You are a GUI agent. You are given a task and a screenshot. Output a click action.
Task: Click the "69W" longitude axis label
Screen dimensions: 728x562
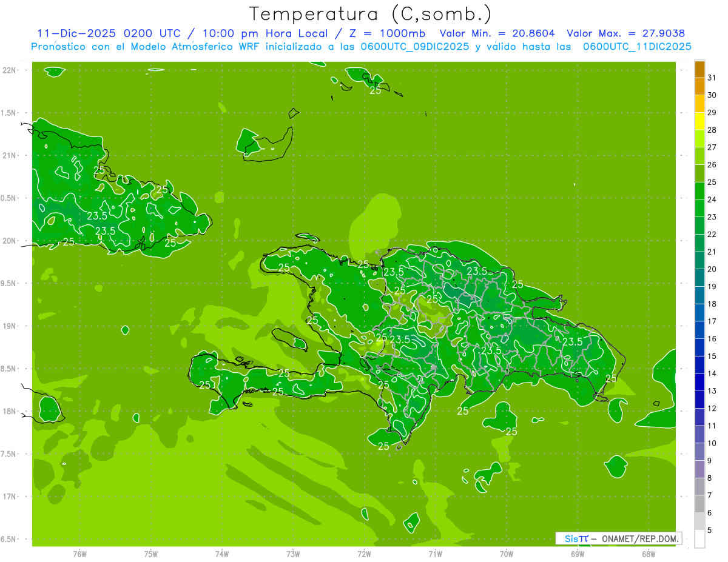tap(578, 554)
